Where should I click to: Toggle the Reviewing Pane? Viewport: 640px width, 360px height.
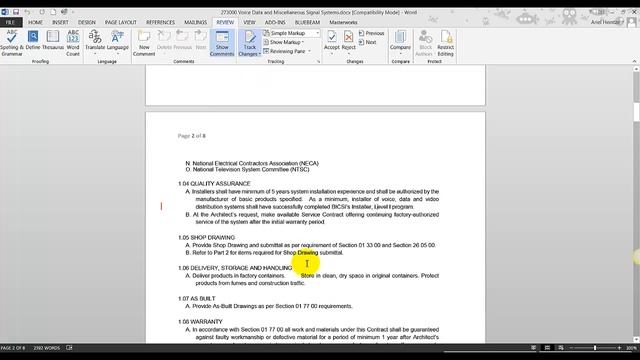coord(284,51)
